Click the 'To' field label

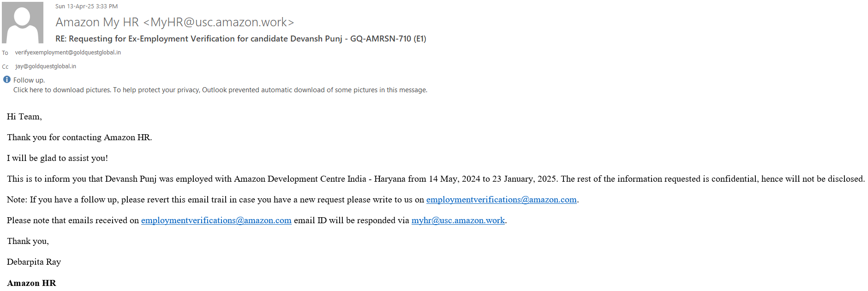pyautogui.click(x=5, y=53)
